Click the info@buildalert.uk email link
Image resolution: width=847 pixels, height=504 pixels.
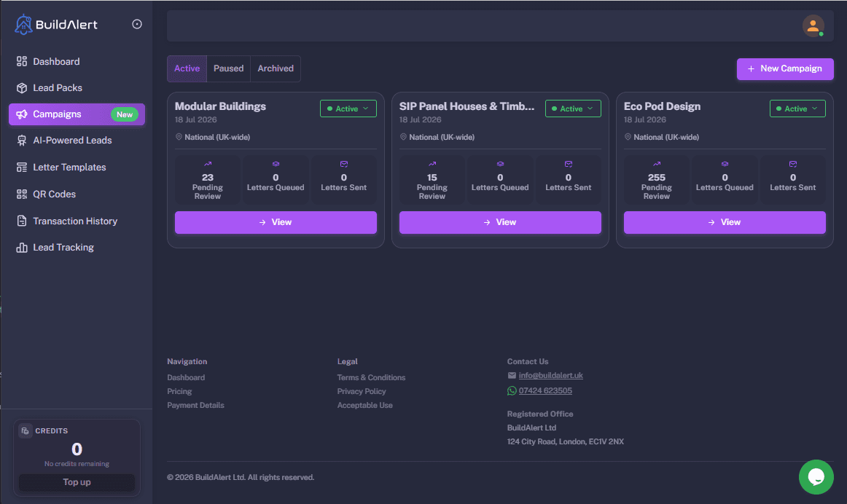[x=550, y=376]
